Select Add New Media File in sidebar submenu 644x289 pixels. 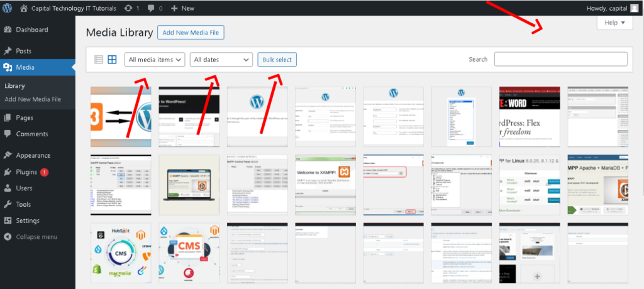(33, 99)
